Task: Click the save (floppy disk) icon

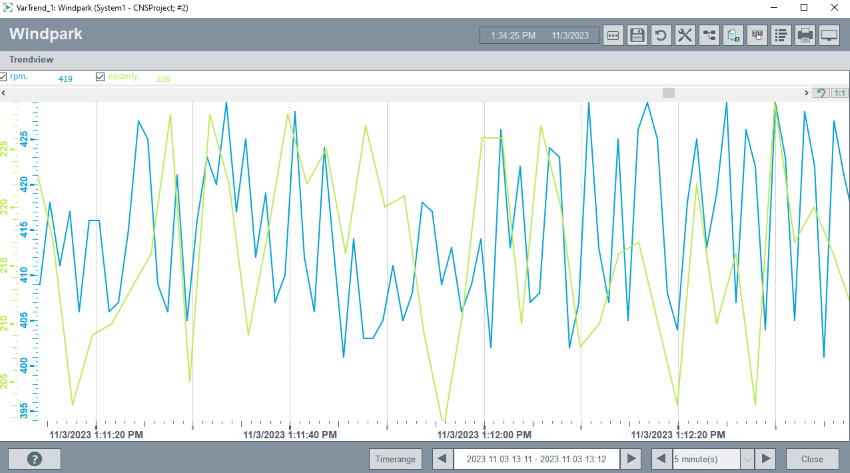Action: coord(637,35)
